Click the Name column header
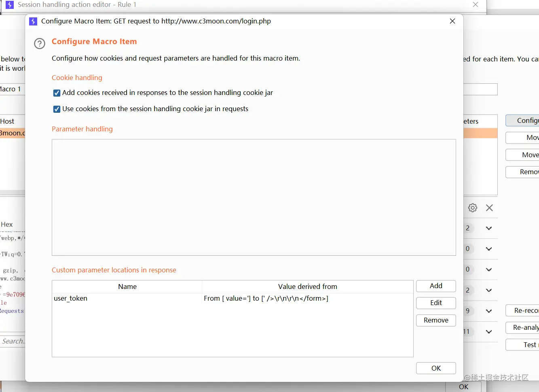This screenshot has width=539, height=392. pos(127,287)
